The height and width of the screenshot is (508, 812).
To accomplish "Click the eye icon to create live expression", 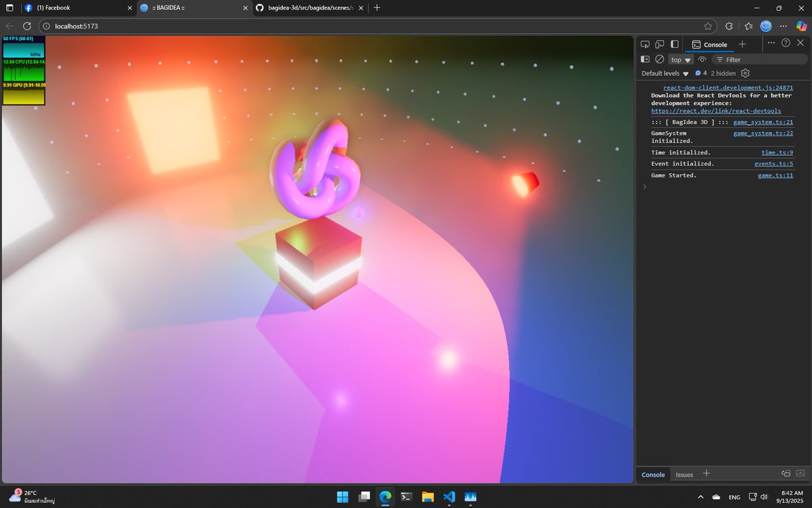I will [x=702, y=60].
